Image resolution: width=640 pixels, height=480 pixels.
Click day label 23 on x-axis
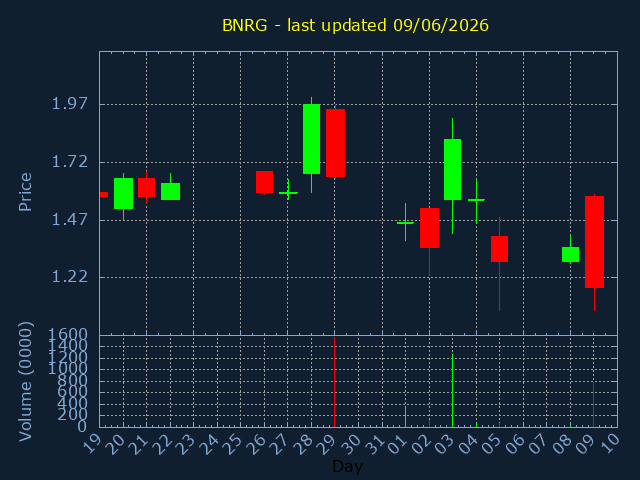[x=188, y=444]
